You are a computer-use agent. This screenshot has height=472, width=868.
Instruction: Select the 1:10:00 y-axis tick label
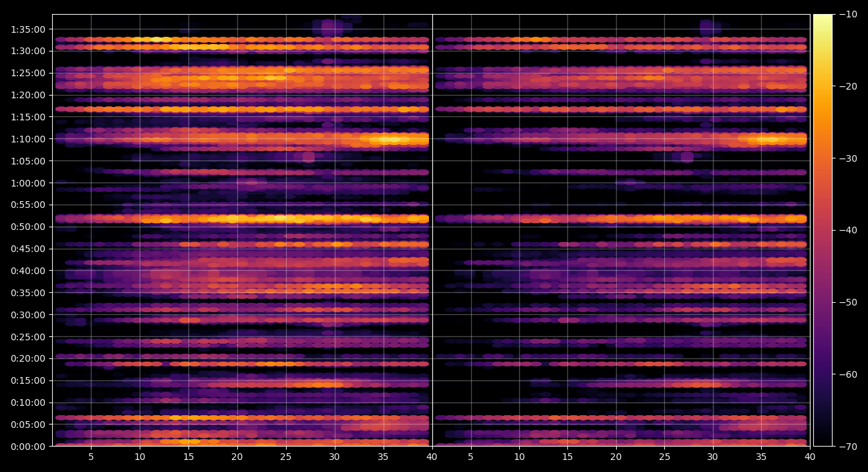[x=28, y=139]
